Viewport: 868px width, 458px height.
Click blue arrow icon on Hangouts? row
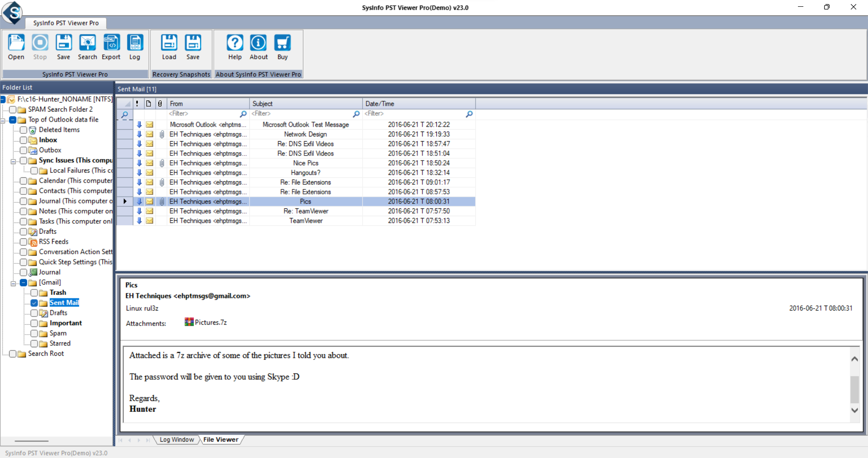tap(139, 173)
